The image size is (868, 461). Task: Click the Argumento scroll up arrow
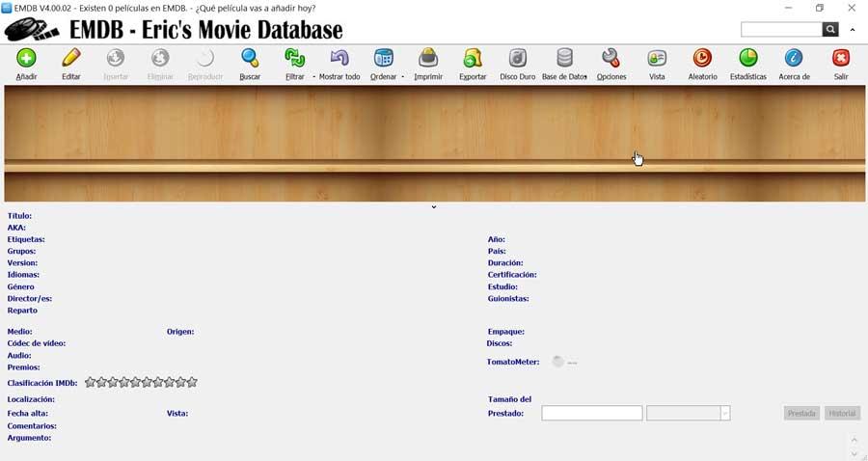(x=854, y=440)
